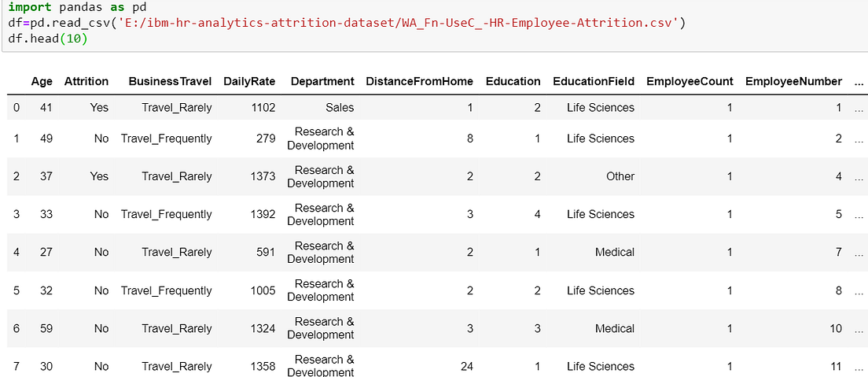Click Age value 37
The width and height of the screenshot is (868, 377).
point(46,176)
